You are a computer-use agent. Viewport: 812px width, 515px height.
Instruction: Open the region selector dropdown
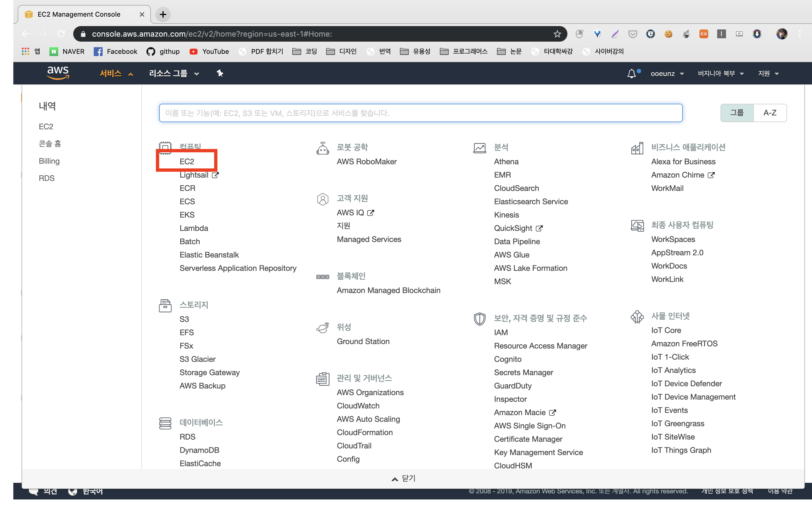[x=720, y=73]
